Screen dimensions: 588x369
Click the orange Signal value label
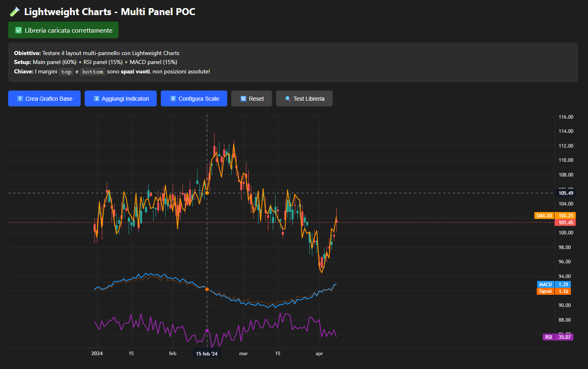click(x=545, y=291)
